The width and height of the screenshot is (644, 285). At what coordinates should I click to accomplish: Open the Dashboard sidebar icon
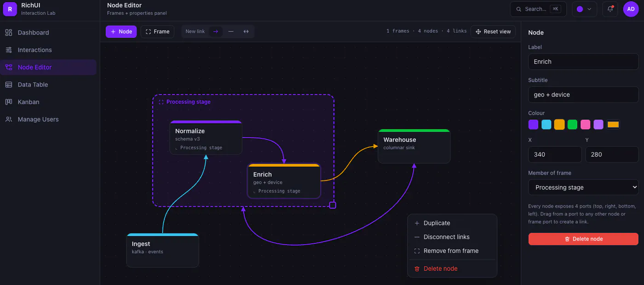(x=8, y=33)
